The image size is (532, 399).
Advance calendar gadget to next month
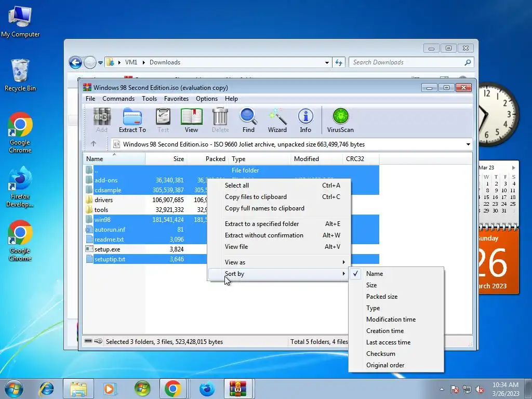tap(513, 168)
